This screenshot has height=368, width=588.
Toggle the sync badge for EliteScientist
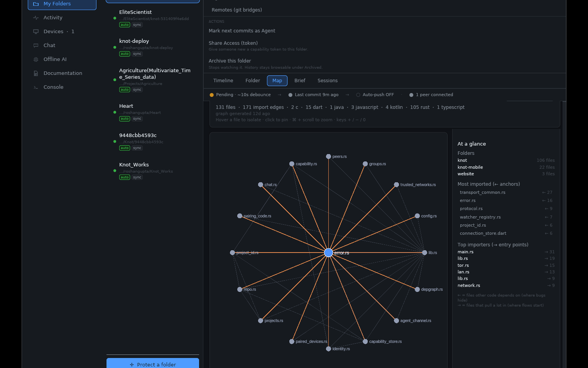(x=137, y=25)
